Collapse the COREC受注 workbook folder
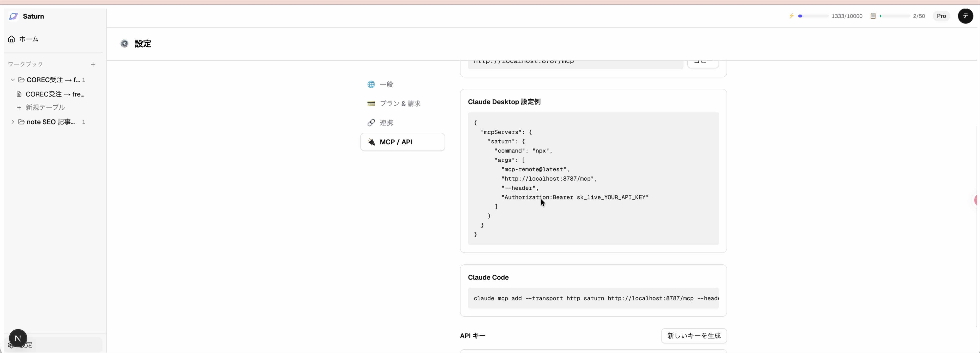The height and width of the screenshot is (353, 980). [12, 80]
